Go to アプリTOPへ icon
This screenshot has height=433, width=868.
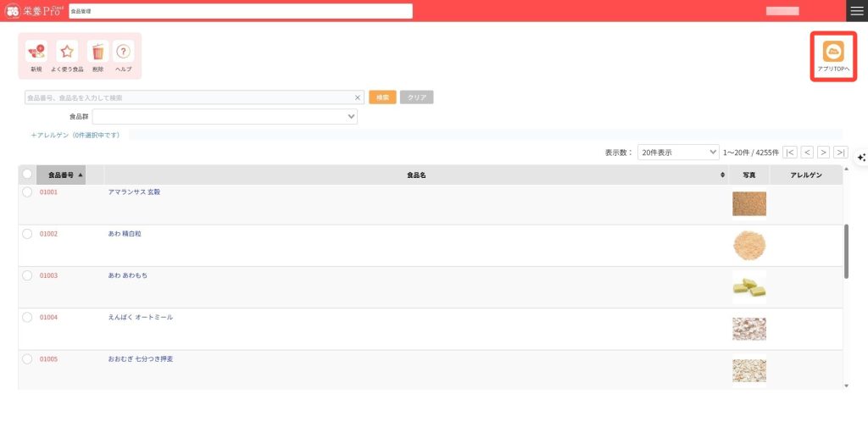[x=833, y=53]
